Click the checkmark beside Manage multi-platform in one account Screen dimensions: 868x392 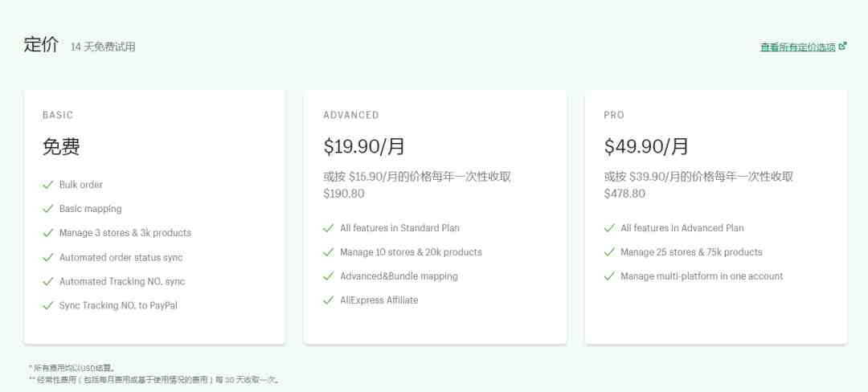click(x=609, y=276)
